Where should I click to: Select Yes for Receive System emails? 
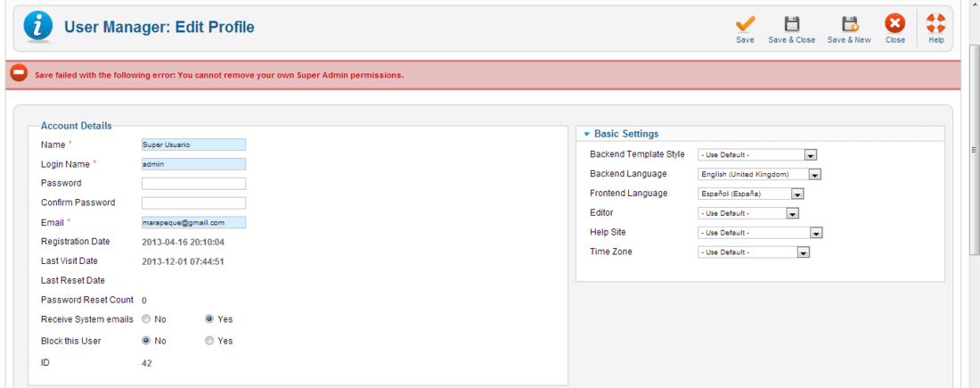point(209,319)
